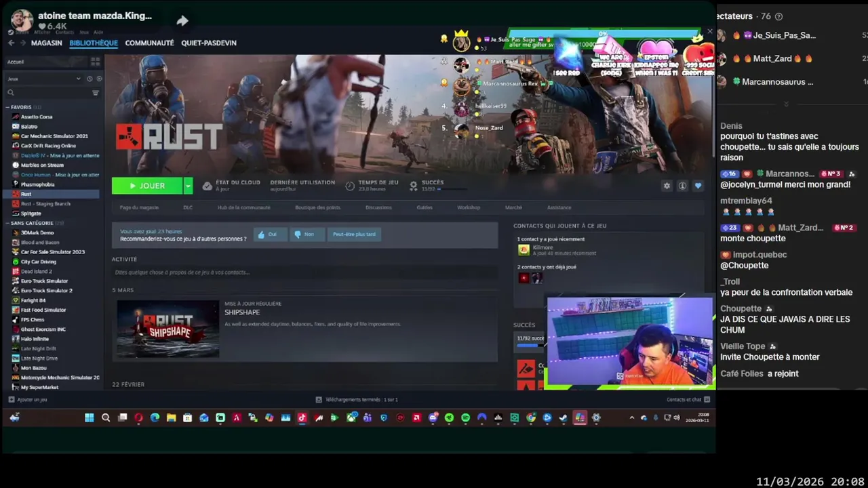This screenshot has height=488, width=868.
Task: Select Marbles on Stream
Action: [x=42, y=165]
